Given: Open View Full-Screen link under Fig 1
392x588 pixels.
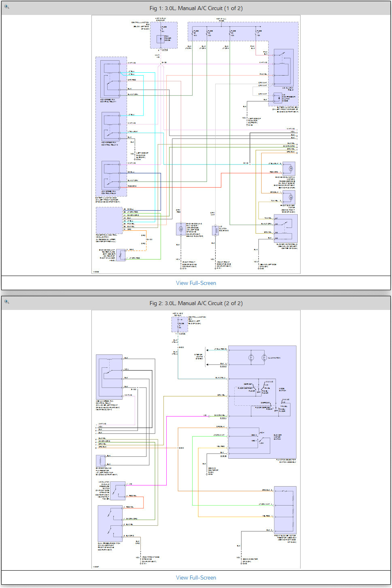Looking at the screenshot, I should click(196, 283).
